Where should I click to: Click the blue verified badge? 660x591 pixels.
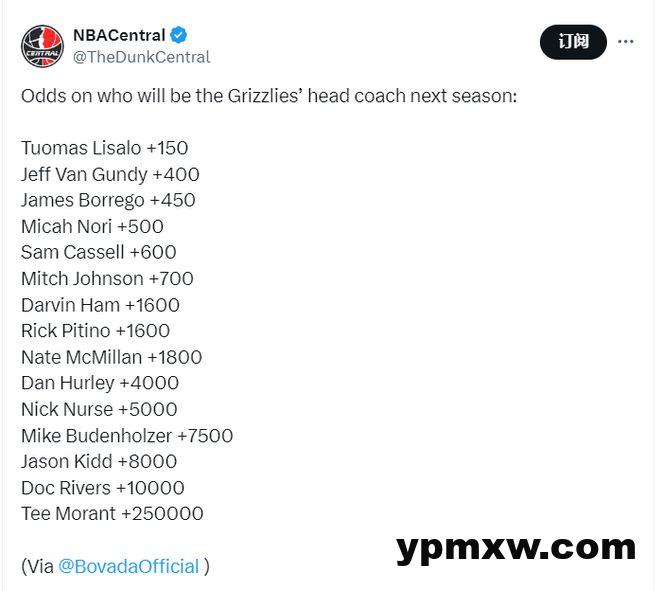pos(179,35)
